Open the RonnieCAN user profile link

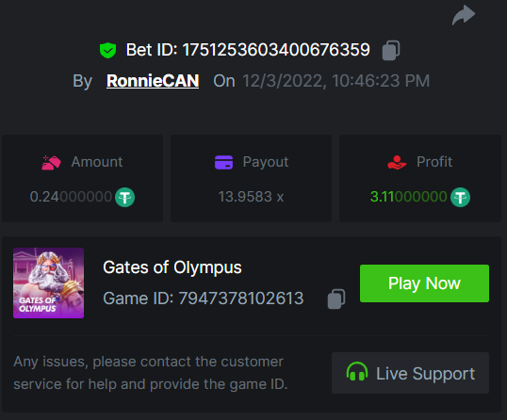153,81
